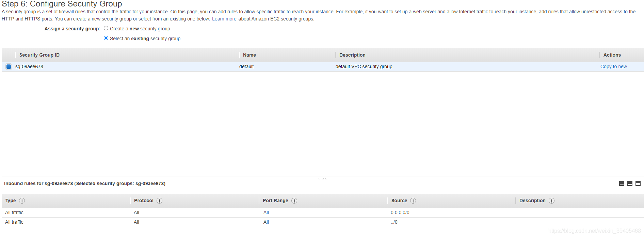Open the Protocol column info icon
644x237 pixels.
pyautogui.click(x=159, y=201)
